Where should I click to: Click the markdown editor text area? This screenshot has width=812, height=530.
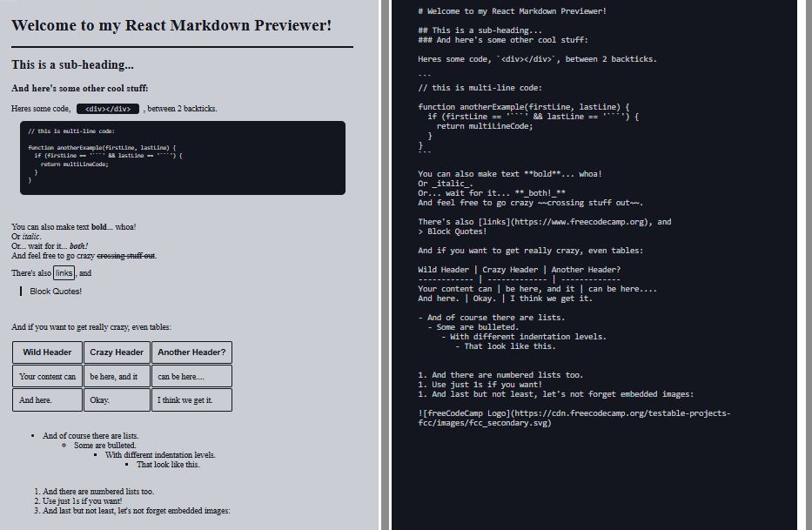pos(594,265)
